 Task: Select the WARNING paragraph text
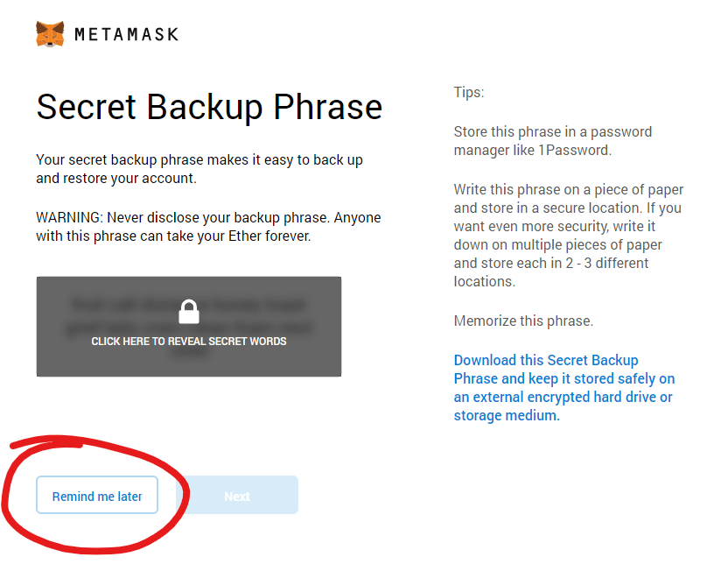[x=208, y=227]
